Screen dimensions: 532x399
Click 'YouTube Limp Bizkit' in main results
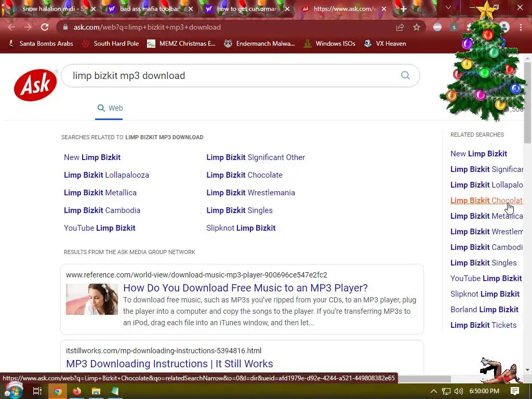[x=99, y=228]
